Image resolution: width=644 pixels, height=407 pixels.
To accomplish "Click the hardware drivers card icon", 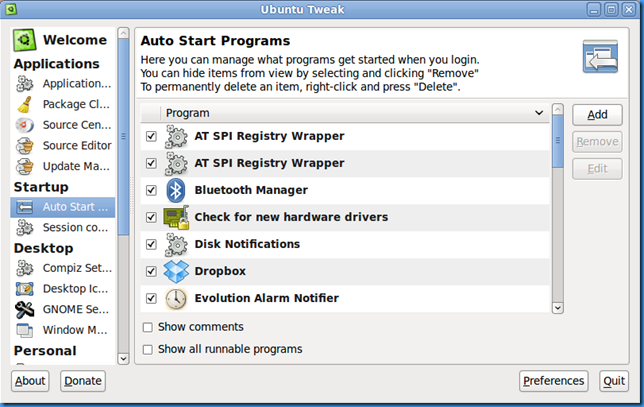I will click(x=176, y=217).
